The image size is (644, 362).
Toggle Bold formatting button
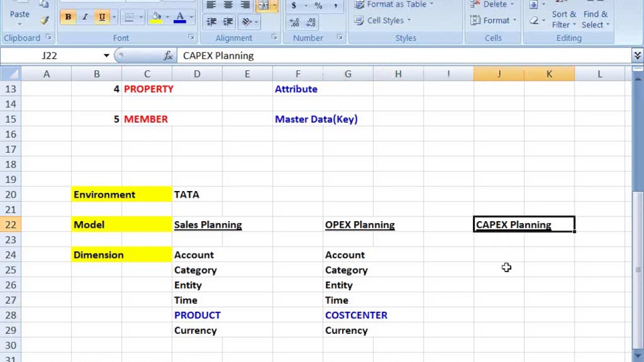tap(68, 17)
